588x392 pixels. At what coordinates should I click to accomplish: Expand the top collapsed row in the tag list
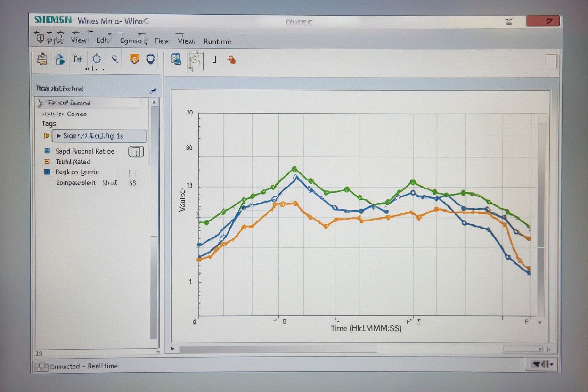tap(41, 102)
